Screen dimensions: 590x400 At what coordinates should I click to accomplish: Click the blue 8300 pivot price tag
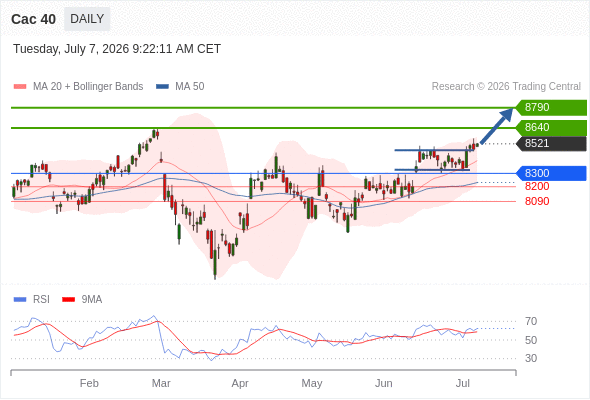tap(551, 173)
